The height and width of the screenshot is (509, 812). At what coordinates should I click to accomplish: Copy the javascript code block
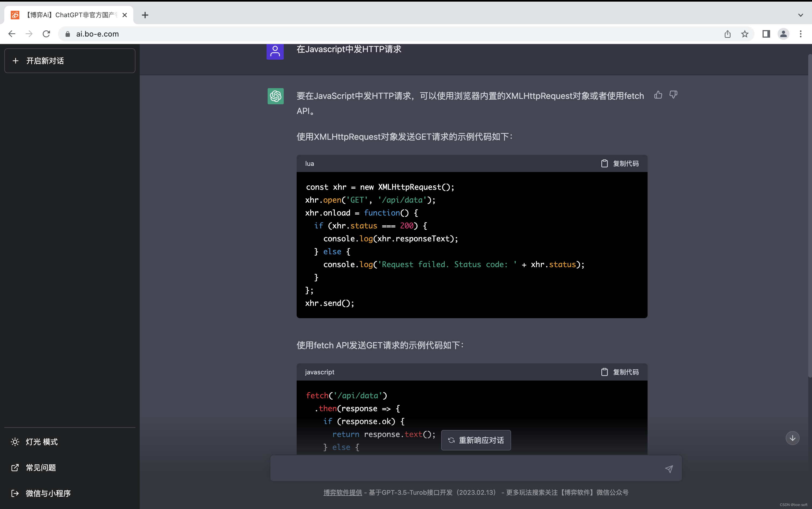coord(620,372)
